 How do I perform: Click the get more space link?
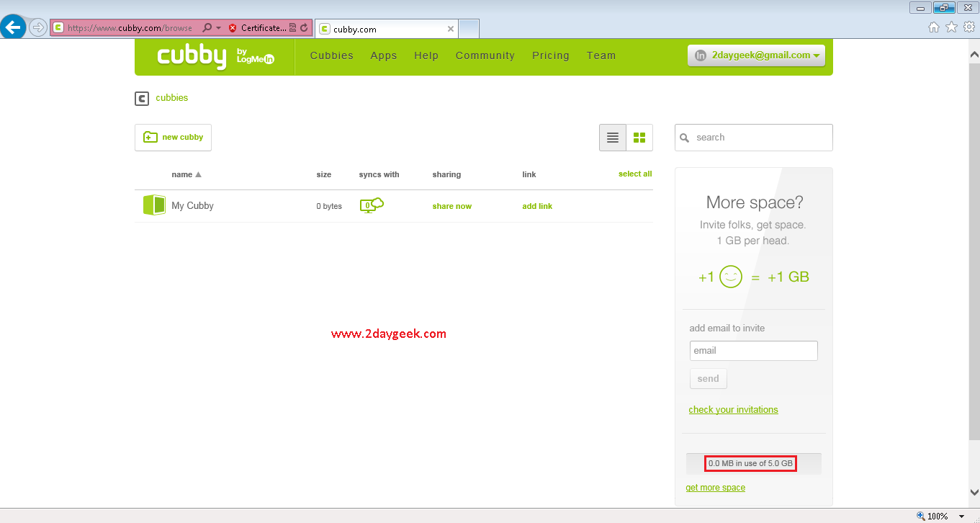tap(715, 488)
